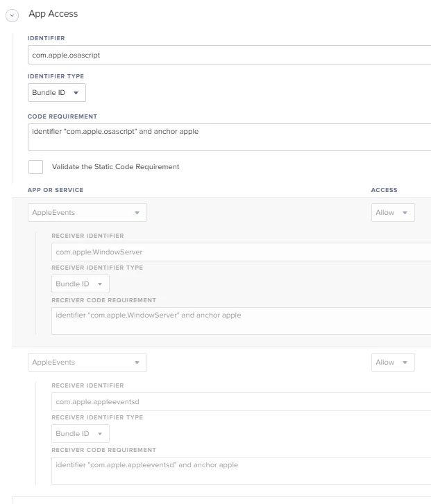This screenshot has width=431, height=504.
Task: Click the first AppleEvents dropdown arrow
Action: tap(137, 213)
